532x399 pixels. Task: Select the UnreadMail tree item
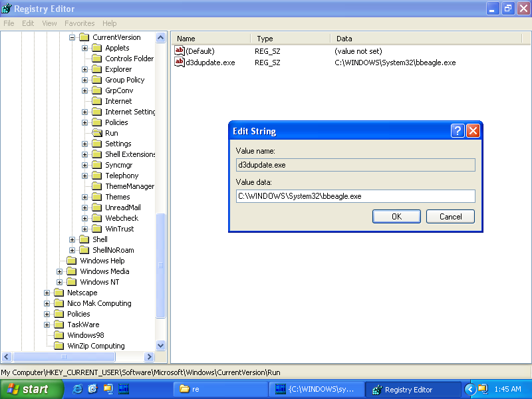(123, 207)
